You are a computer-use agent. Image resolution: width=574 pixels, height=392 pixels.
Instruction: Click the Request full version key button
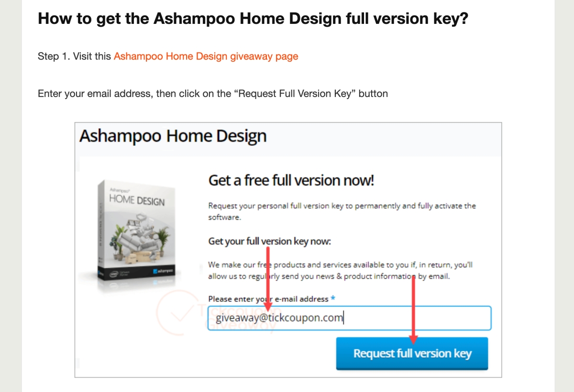point(412,354)
